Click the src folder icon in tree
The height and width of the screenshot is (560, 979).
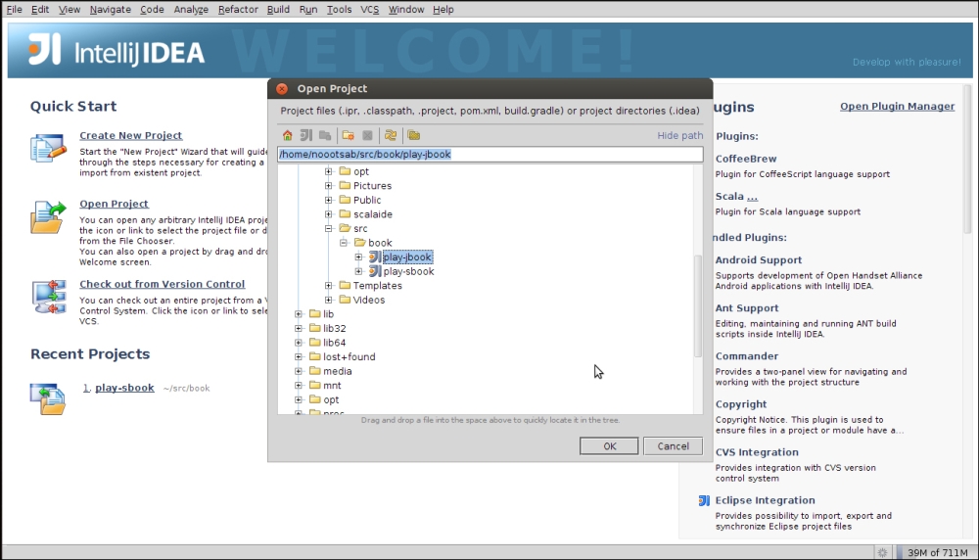345,228
